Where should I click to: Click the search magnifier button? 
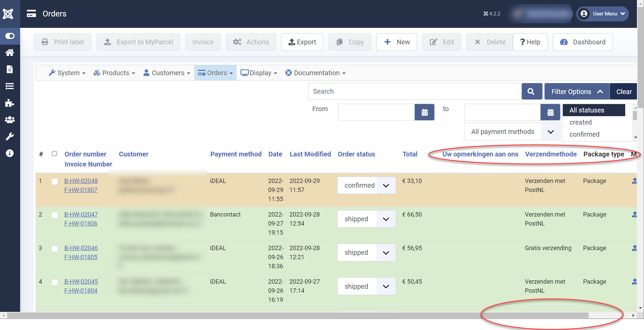(x=532, y=92)
